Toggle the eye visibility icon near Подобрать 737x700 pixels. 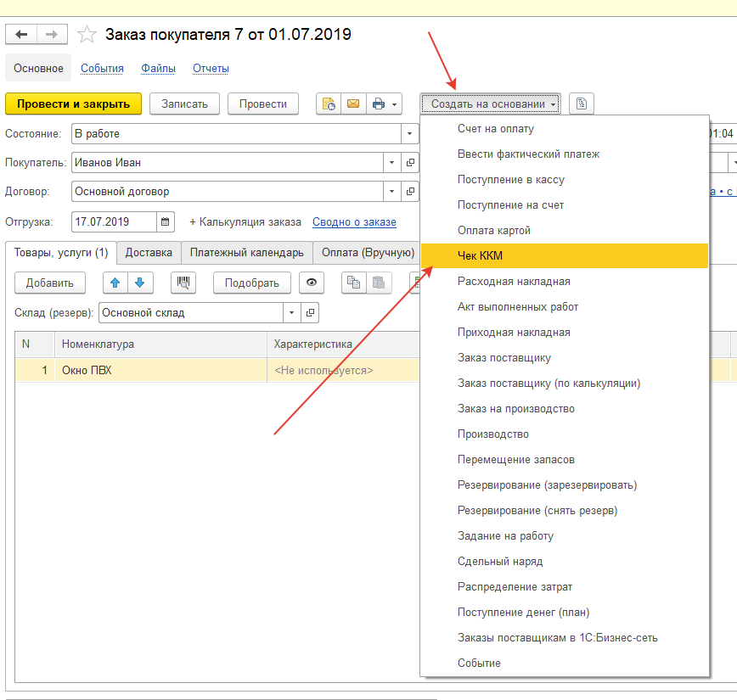(x=312, y=283)
